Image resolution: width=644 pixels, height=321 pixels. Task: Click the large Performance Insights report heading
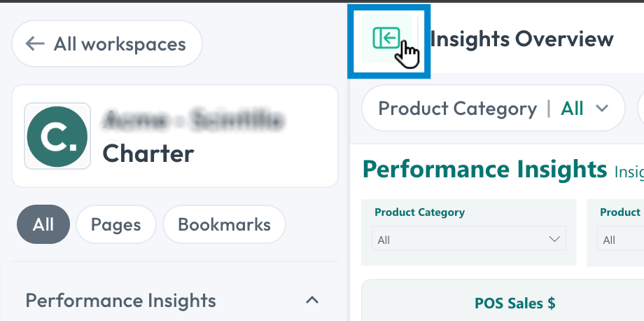point(484,169)
